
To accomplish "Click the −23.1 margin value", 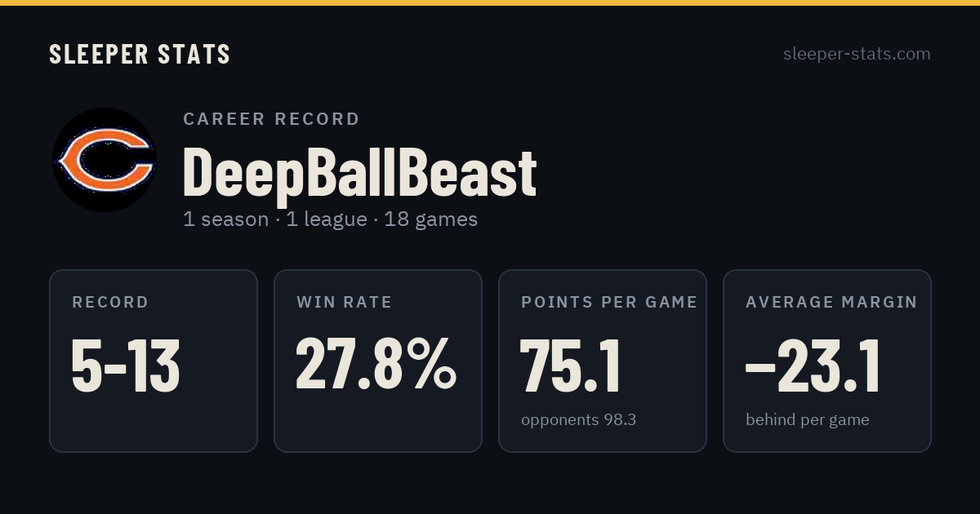I will tap(813, 366).
